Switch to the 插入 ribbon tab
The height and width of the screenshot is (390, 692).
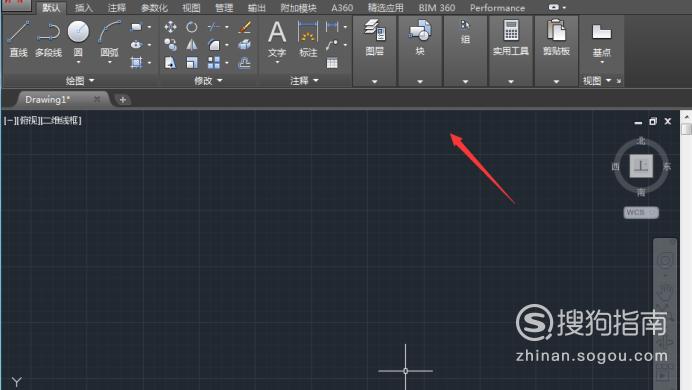coord(84,8)
